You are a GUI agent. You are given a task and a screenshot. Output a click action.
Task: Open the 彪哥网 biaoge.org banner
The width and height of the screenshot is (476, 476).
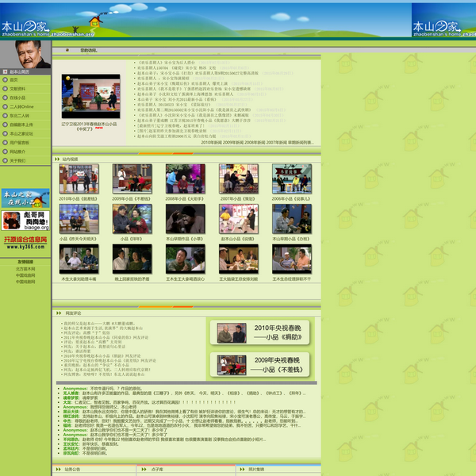[25, 219]
